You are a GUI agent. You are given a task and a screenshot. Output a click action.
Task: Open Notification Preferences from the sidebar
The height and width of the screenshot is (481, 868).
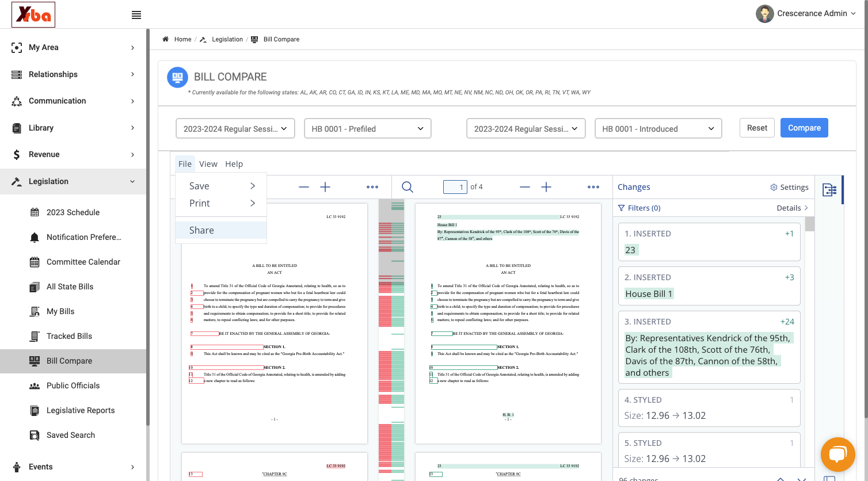coord(84,237)
